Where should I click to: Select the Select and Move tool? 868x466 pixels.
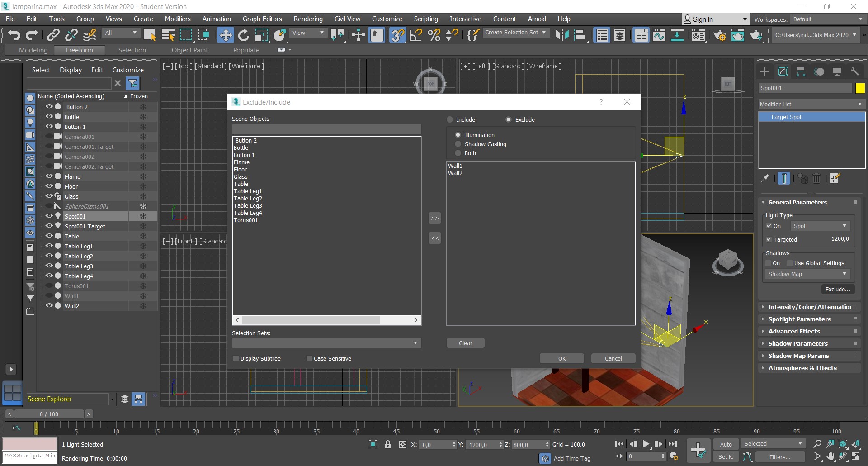(226, 35)
